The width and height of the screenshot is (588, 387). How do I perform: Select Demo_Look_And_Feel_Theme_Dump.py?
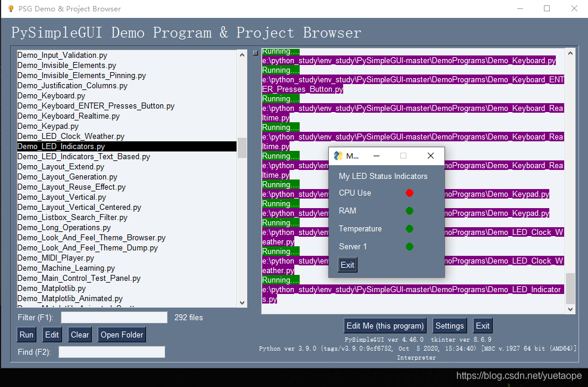pyautogui.click(x=127, y=247)
